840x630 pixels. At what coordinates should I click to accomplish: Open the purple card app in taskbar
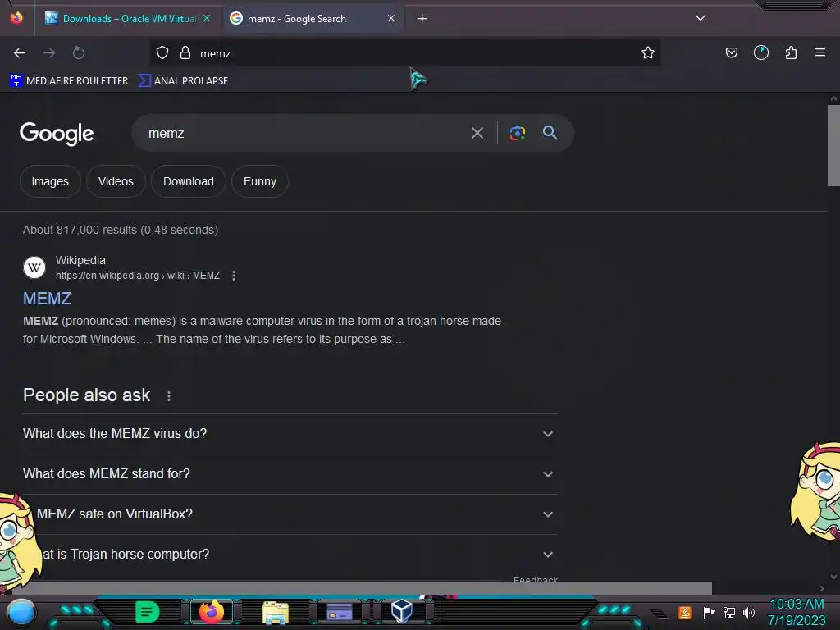pos(339,612)
